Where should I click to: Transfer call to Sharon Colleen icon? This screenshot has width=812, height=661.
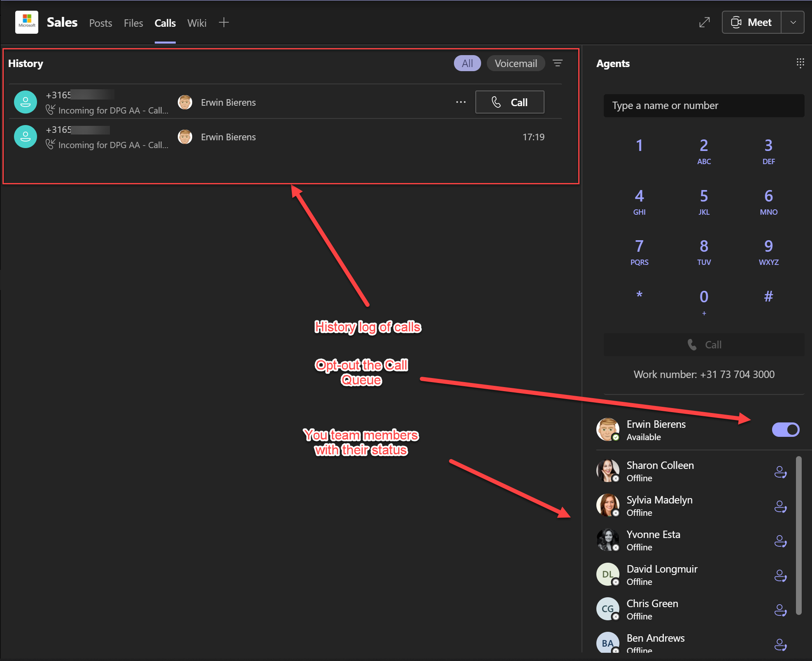(780, 472)
